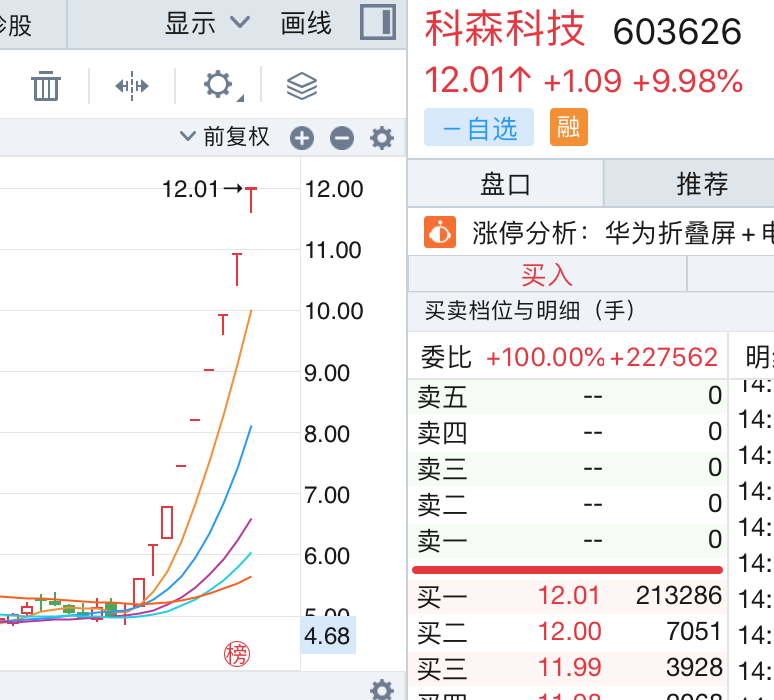
Task: Click the 买入 buy button
Action: point(547,274)
